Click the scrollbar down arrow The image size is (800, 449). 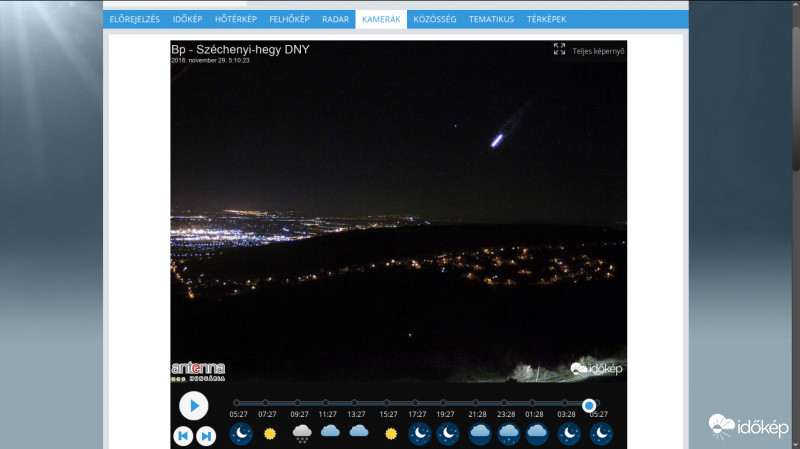[x=796, y=445]
